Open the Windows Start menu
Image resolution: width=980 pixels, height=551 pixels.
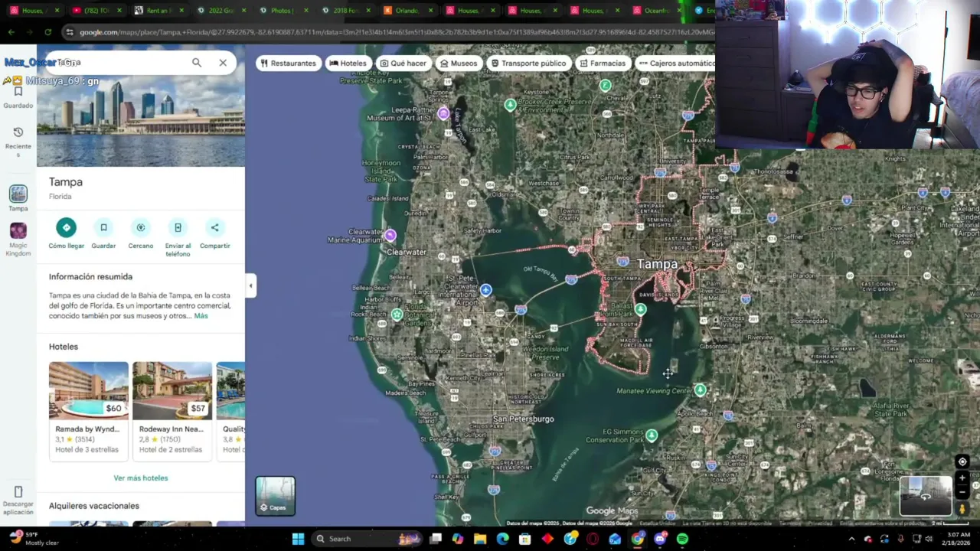click(x=298, y=539)
